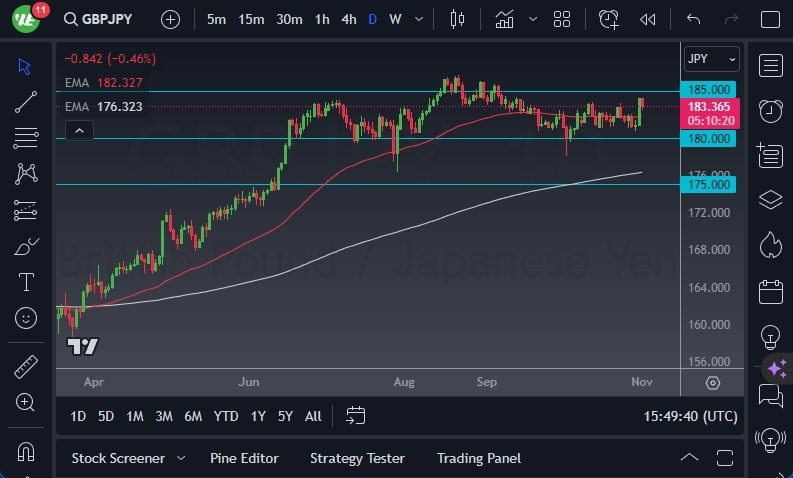Start bar replay mode

647,19
